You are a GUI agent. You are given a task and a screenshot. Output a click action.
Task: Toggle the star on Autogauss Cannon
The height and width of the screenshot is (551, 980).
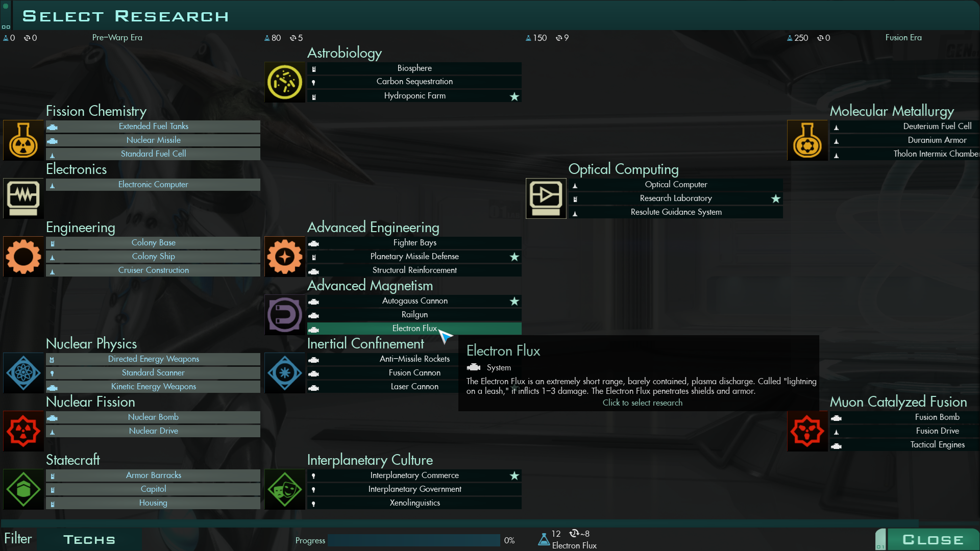(514, 302)
